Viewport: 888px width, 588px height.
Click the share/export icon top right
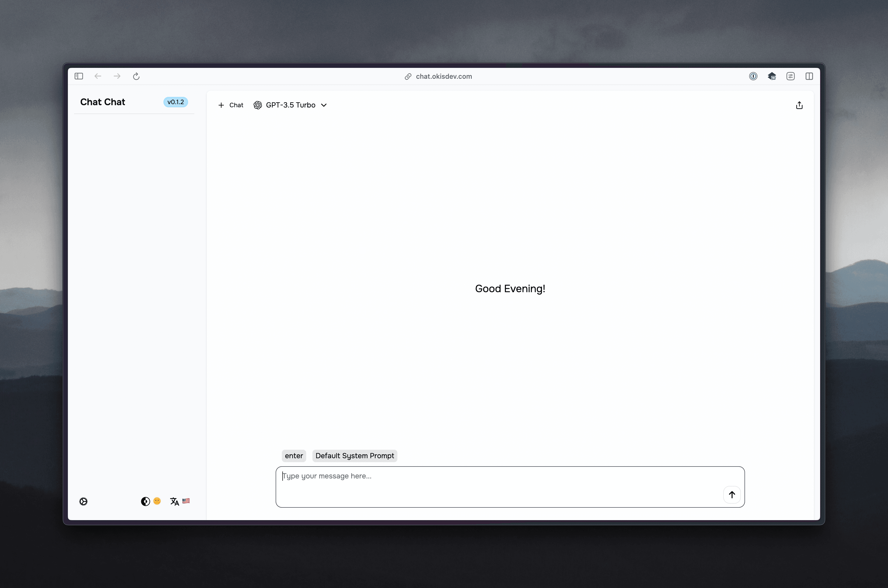[x=799, y=104]
